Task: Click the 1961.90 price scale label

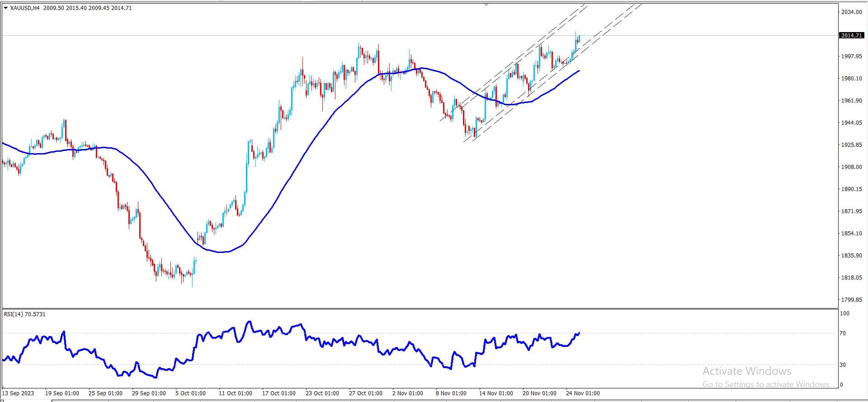Action: (851, 101)
